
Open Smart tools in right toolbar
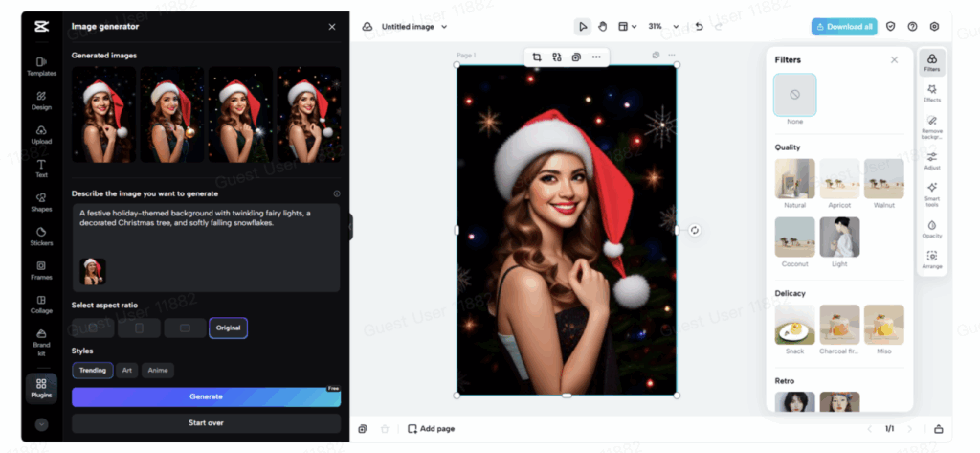click(931, 193)
